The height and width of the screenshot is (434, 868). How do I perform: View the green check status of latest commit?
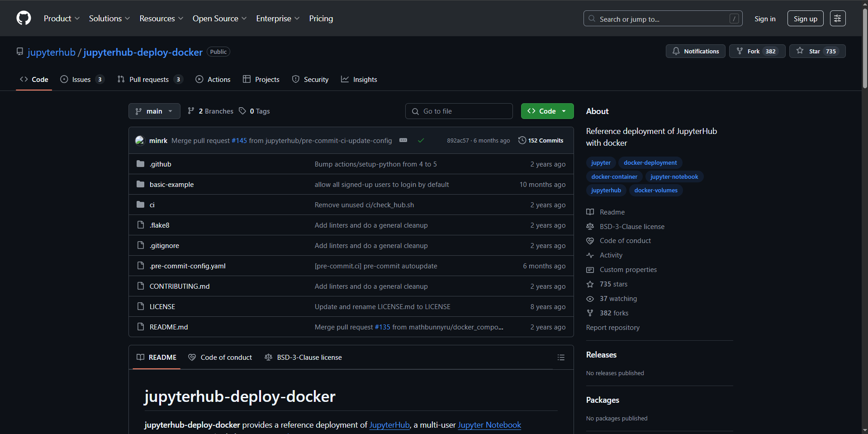[421, 141]
